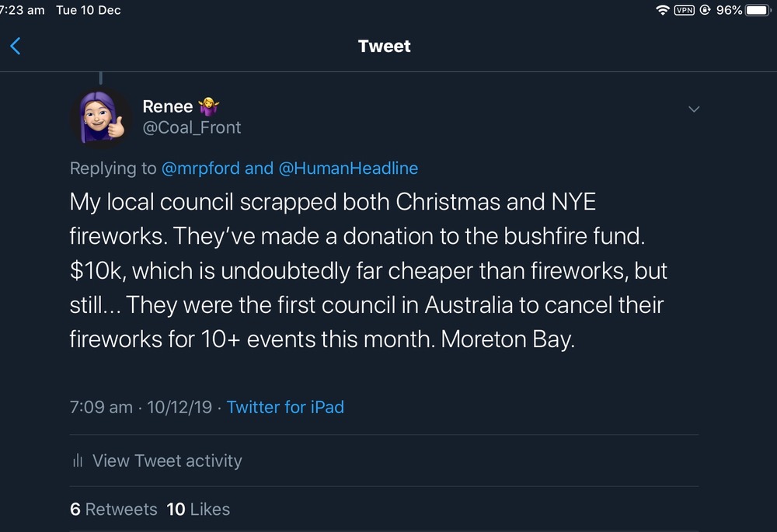Open Renee's profile avatar
The image size is (777, 532).
(x=99, y=117)
